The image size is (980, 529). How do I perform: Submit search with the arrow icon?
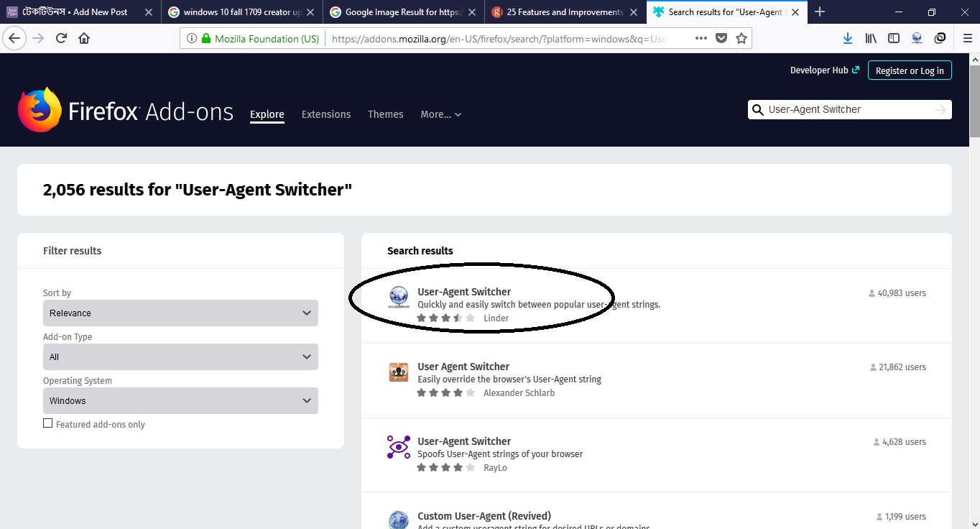(x=940, y=109)
